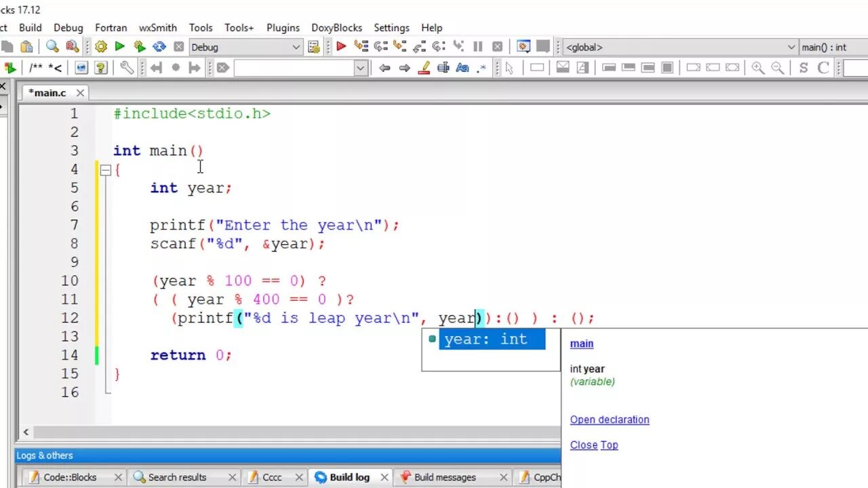Click the Step into debug icon

(400, 47)
